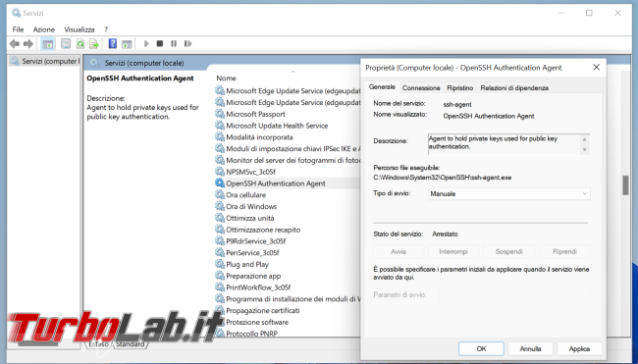Viewport: 638px width, 364px height.
Task: Click the Sospendi service button
Action: click(x=508, y=251)
